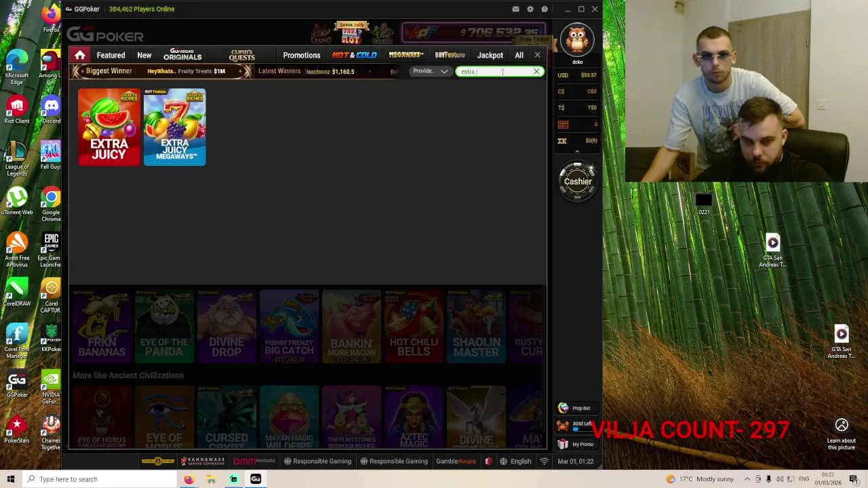Open Riot Client desktop shortcut
Viewport: 868px width, 488px height.
[x=17, y=110]
